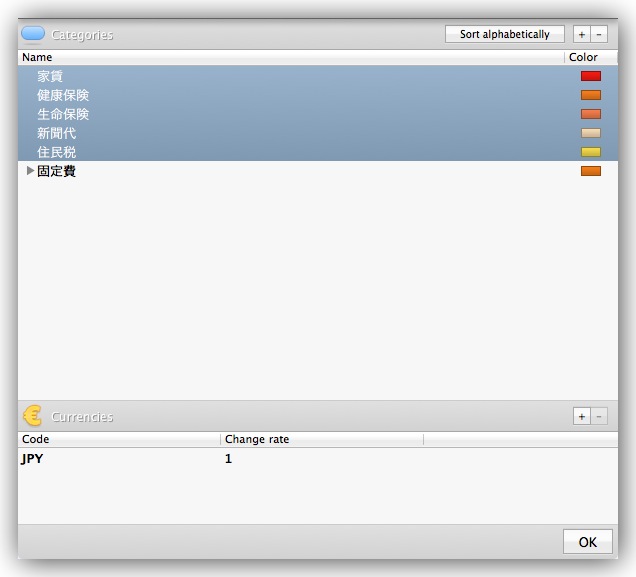The image size is (636, 577).
Task: Add a new category with plus button
Action: 582,34
